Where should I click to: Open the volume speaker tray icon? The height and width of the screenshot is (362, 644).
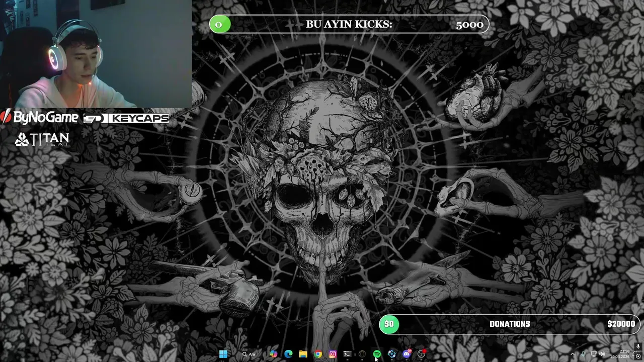tap(602, 354)
